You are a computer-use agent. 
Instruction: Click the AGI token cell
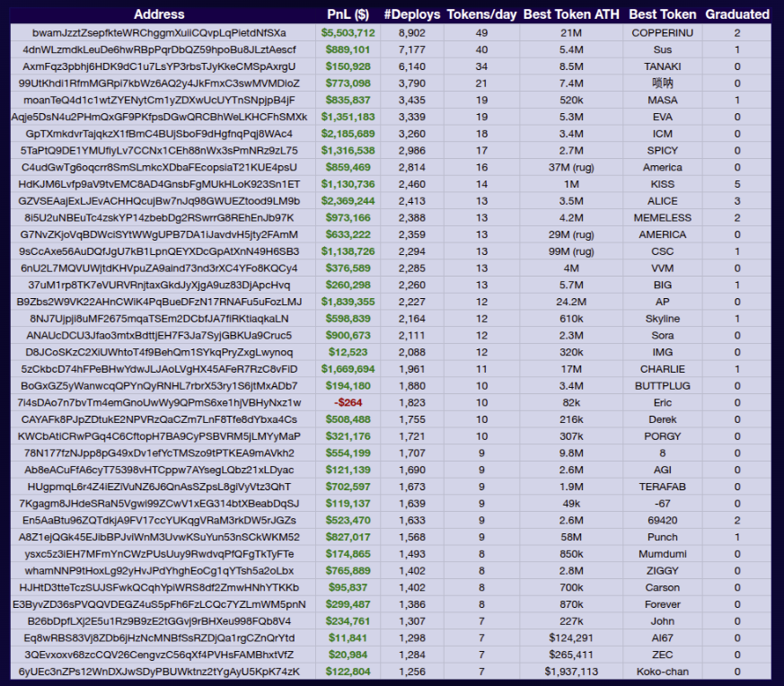[x=663, y=470]
